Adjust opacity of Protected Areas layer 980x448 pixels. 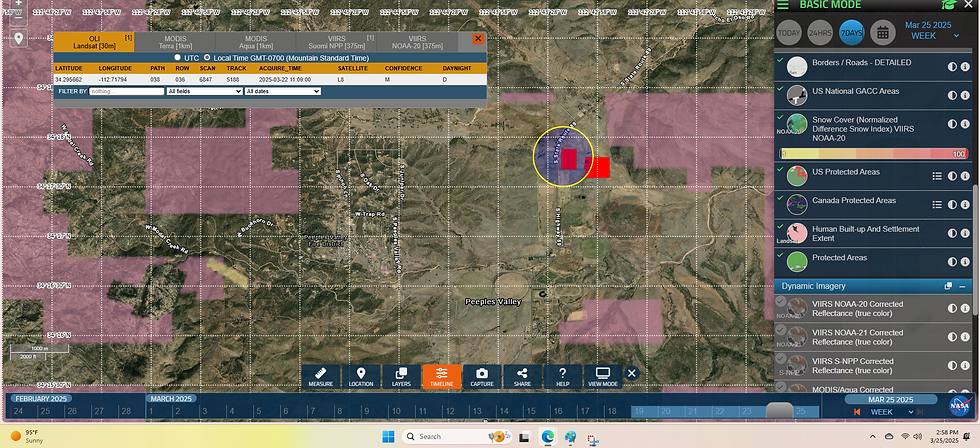point(952,262)
